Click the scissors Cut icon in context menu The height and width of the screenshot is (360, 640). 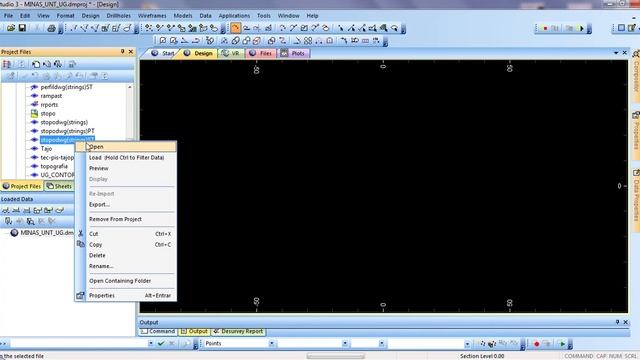coord(80,233)
